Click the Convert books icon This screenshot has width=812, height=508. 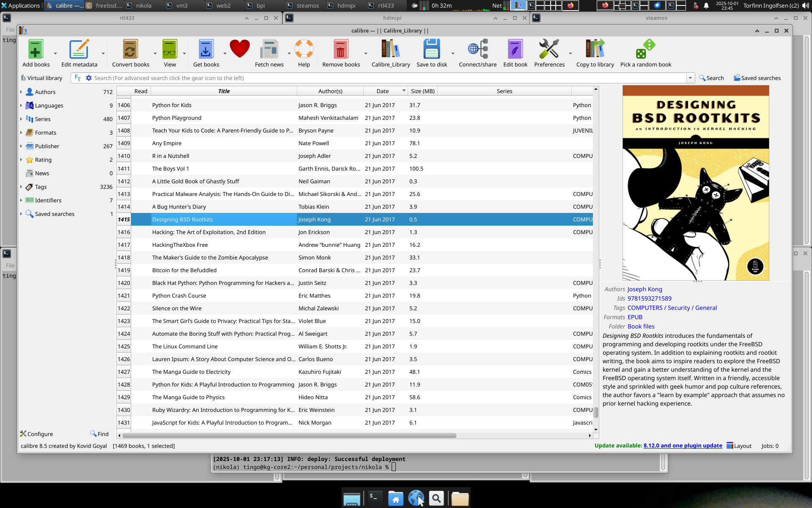pos(130,50)
